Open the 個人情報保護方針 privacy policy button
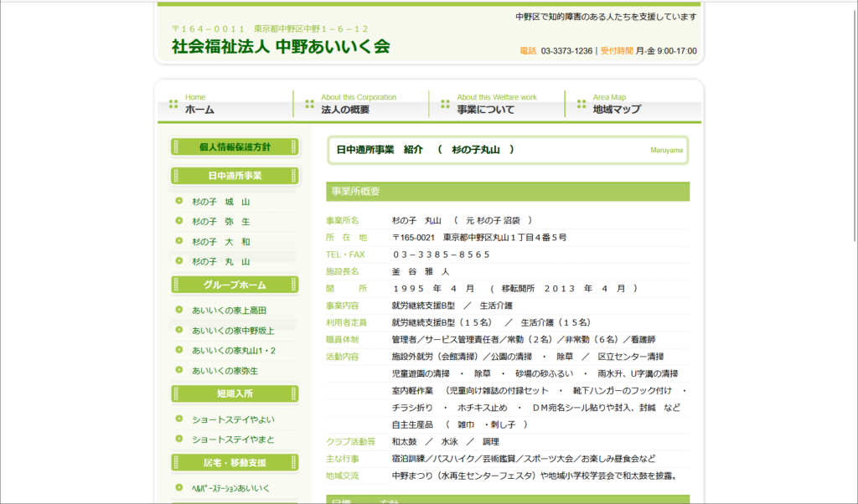The height and width of the screenshot is (504, 858). pyautogui.click(x=235, y=147)
